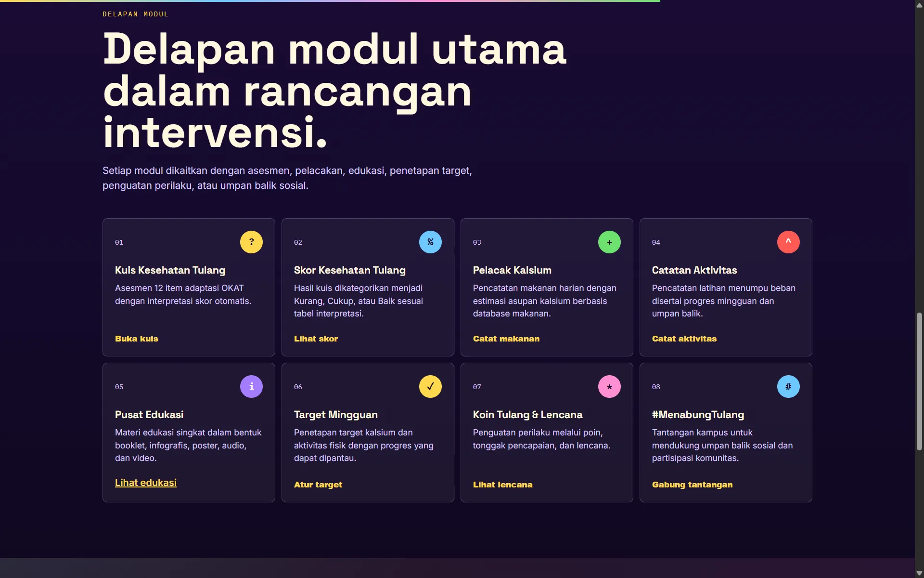Image resolution: width=924 pixels, height=578 pixels.
Task: Click the scrollbar up arrow
Action: click(x=919, y=5)
